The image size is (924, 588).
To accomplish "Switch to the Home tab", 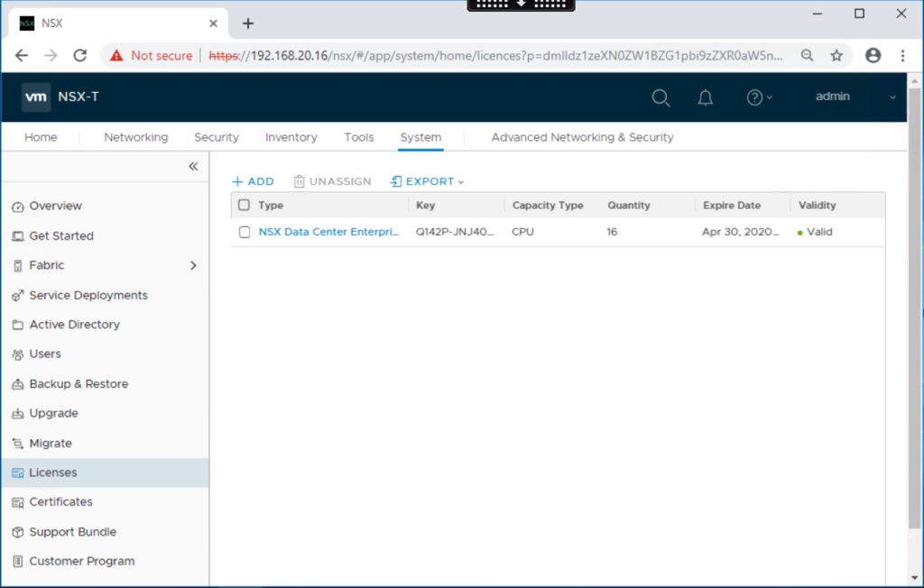I will pos(41,137).
